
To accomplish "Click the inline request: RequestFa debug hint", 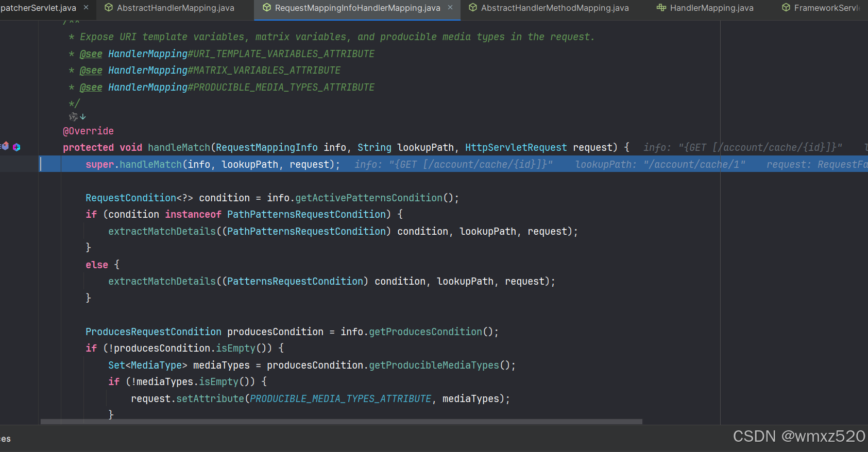I will click(817, 164).
